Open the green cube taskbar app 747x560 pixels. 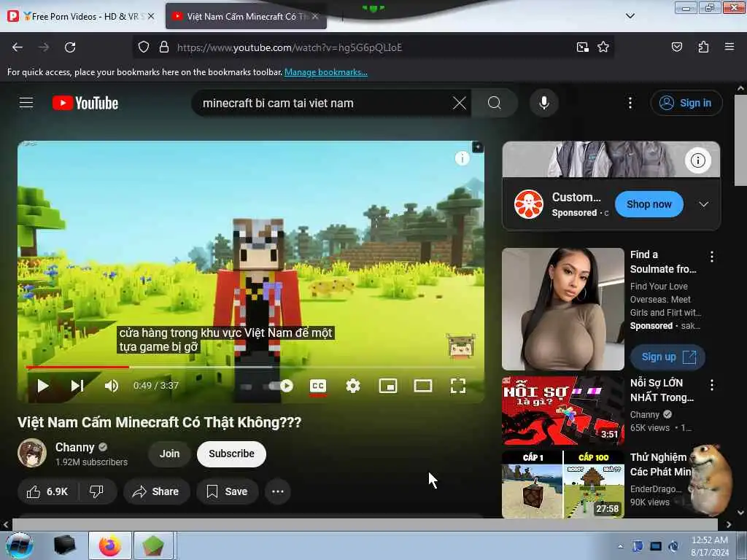click(153, 545)
